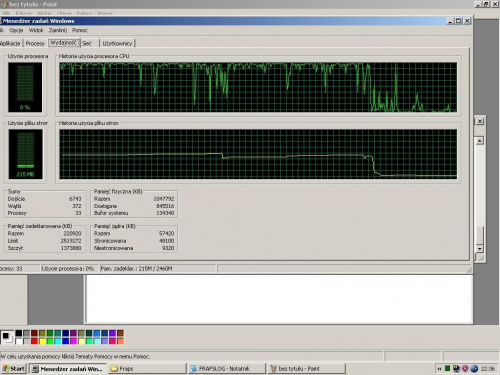Click the page file gauge showing 215 MB
The image size is (500, 375).
(25, 154)
